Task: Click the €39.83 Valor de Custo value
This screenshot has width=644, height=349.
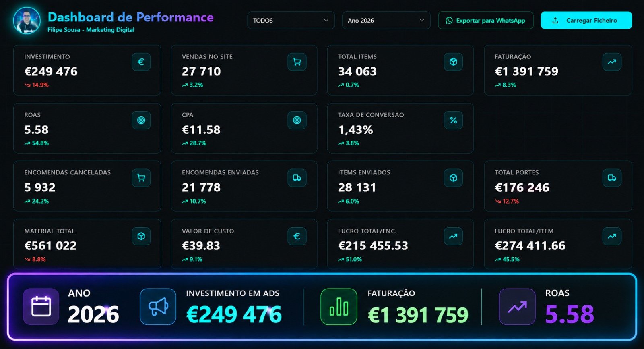Action: pyautogui.click(x=201, y=245)
